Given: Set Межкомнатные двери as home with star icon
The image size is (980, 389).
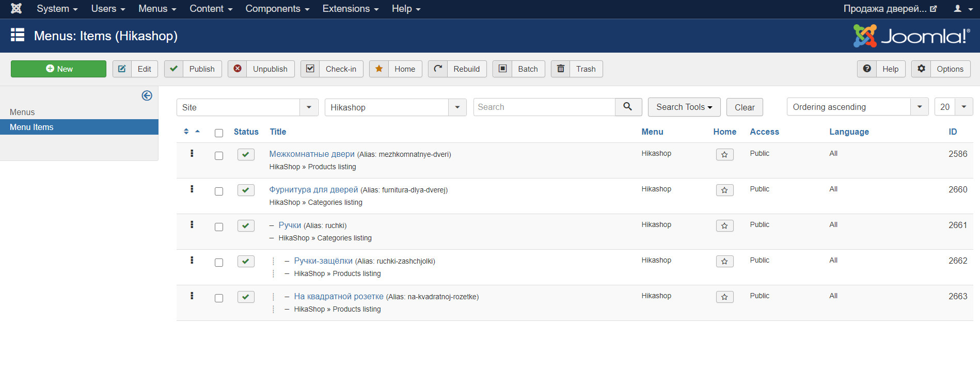Looking at the screenshot, I should [724, 155].
